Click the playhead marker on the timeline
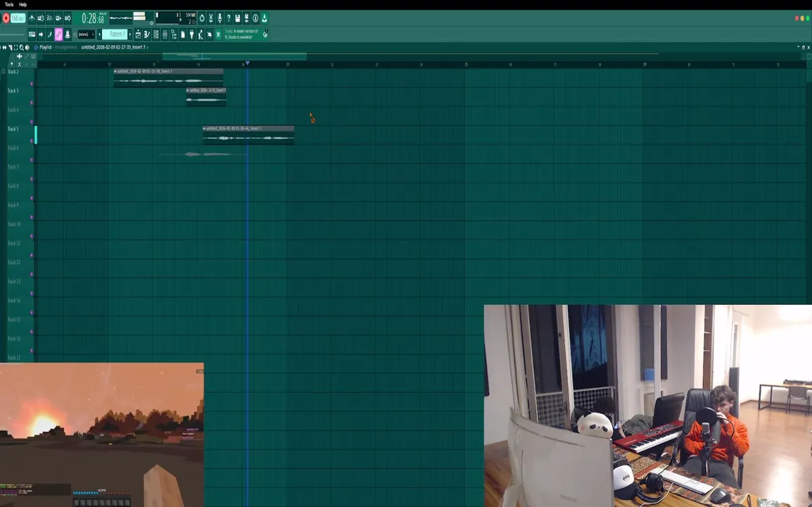This screenshot has width=812, height=507. pyautogui.click(x=248, y=63)
